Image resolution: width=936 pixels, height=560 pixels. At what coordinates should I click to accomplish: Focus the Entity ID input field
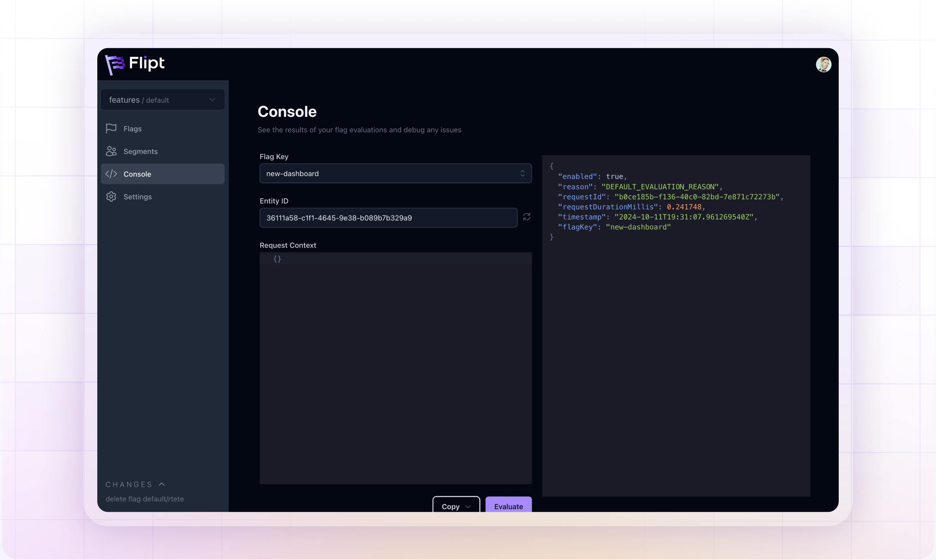(x=388, y=218)
